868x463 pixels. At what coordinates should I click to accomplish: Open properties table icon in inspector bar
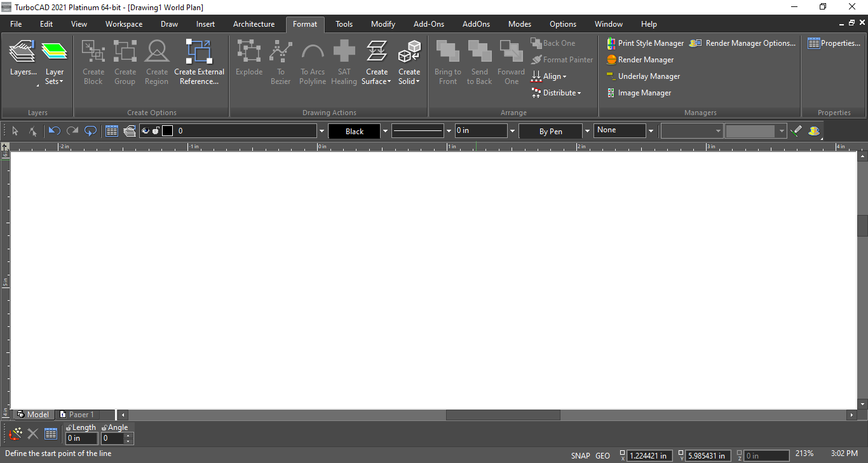click(51, 434)
